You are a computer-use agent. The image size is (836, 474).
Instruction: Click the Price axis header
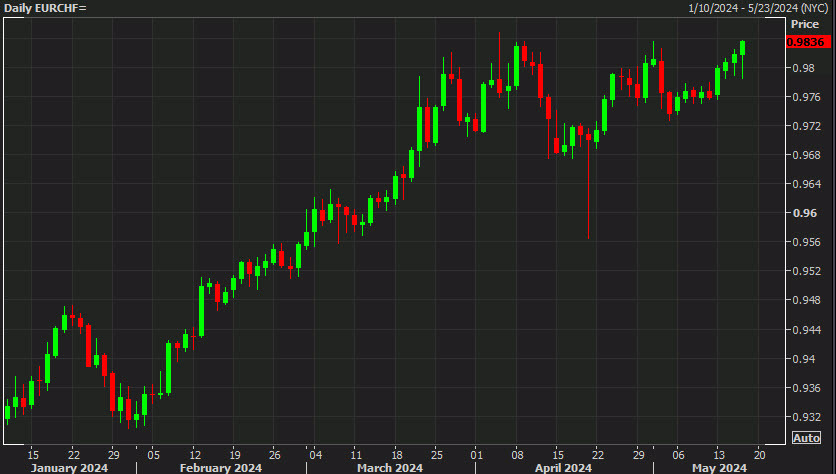[804, 23]
